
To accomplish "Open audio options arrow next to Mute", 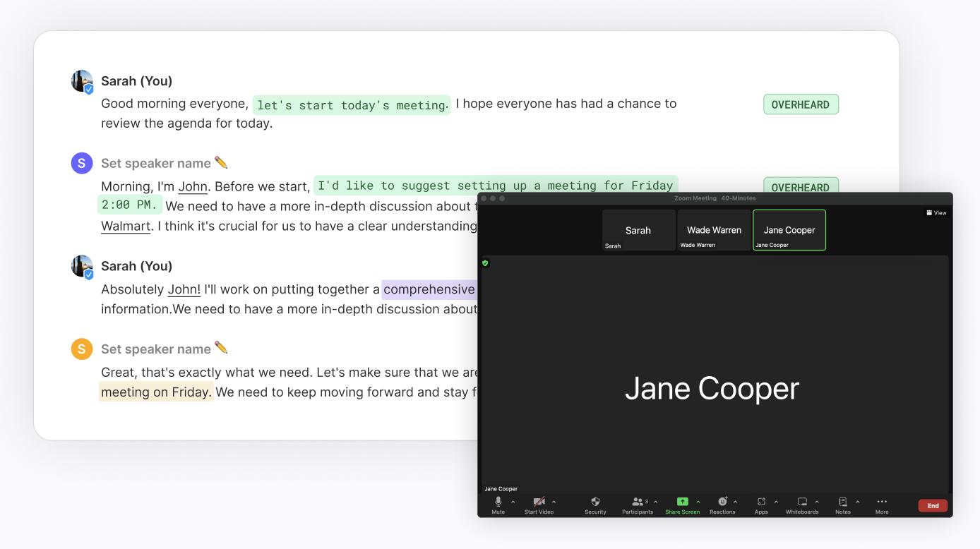I will 513,502.
